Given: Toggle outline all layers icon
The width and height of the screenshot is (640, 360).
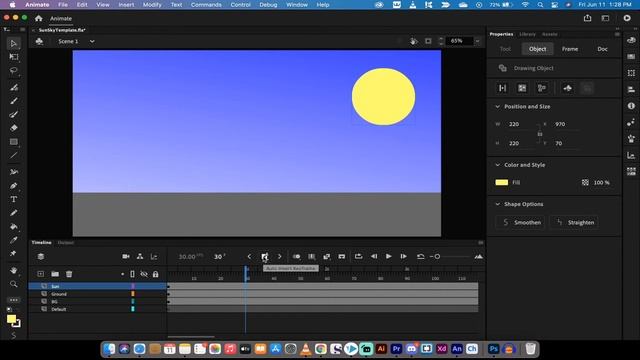Looking at the screenshot, I should coord(132,274).
